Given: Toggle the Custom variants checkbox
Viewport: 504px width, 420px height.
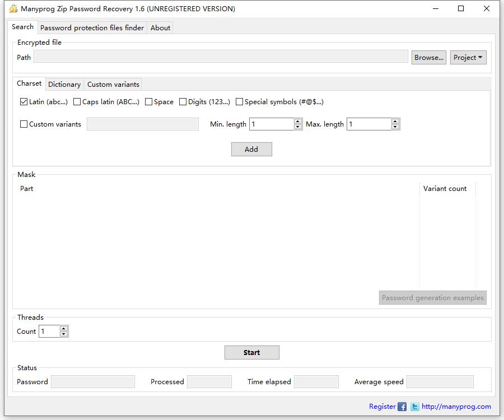Looking at the screenshot, I should click(x=24, y=124).
